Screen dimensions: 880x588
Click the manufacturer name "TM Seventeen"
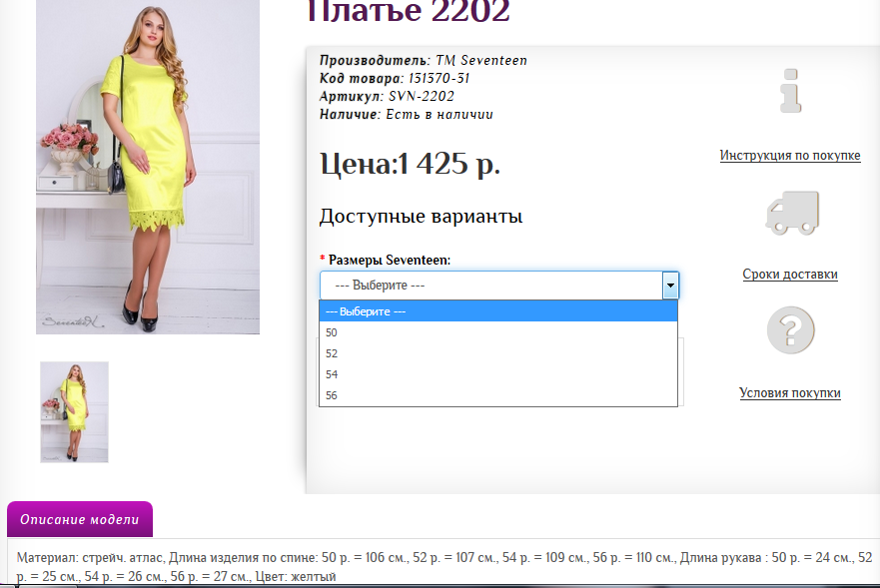(x=481, y=61)
